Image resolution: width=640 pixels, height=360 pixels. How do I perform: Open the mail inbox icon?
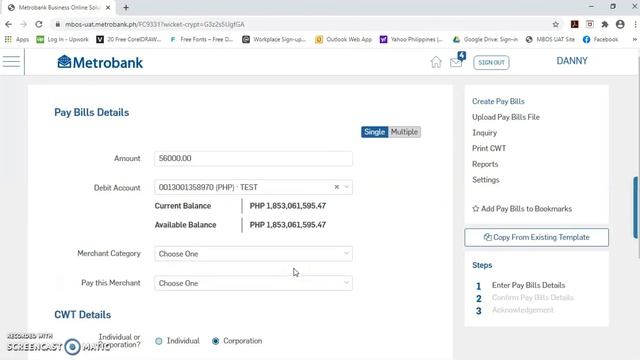[x=456, y=62]
